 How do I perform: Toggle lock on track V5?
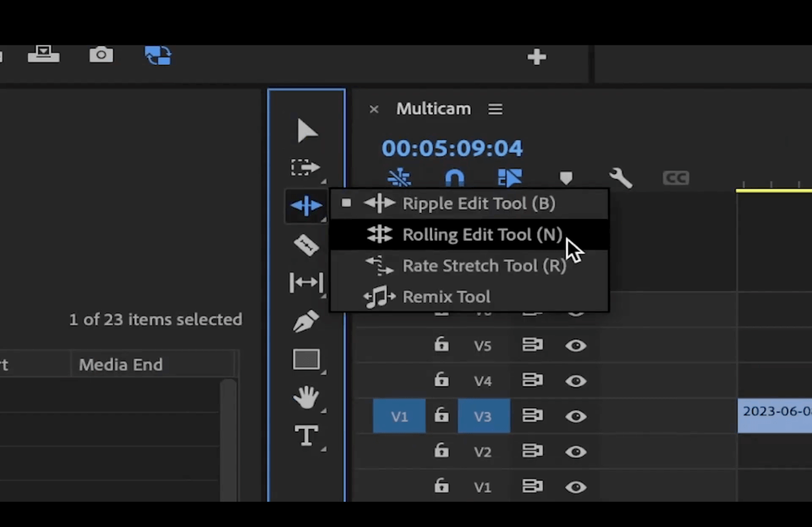(x=441, y=345)
